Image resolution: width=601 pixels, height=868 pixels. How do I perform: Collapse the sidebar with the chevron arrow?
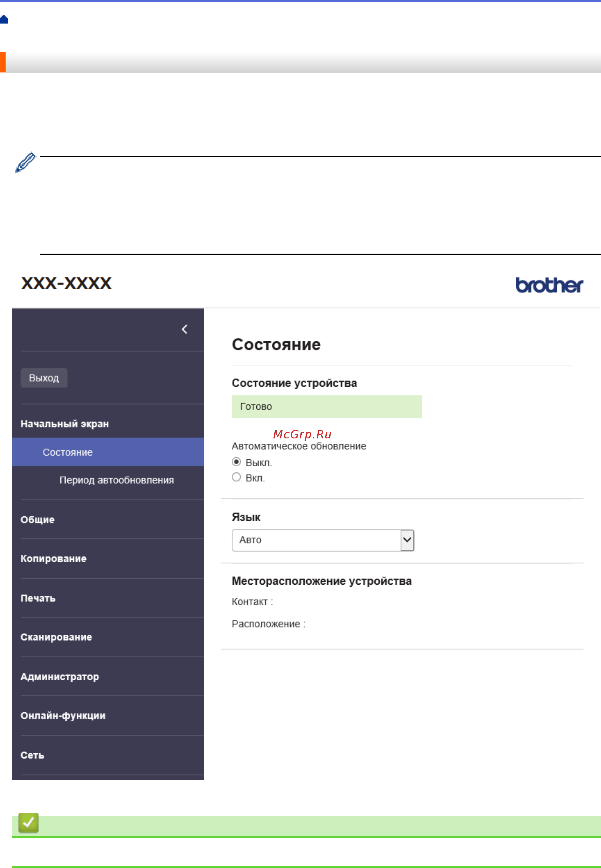(x=184, y=329)
